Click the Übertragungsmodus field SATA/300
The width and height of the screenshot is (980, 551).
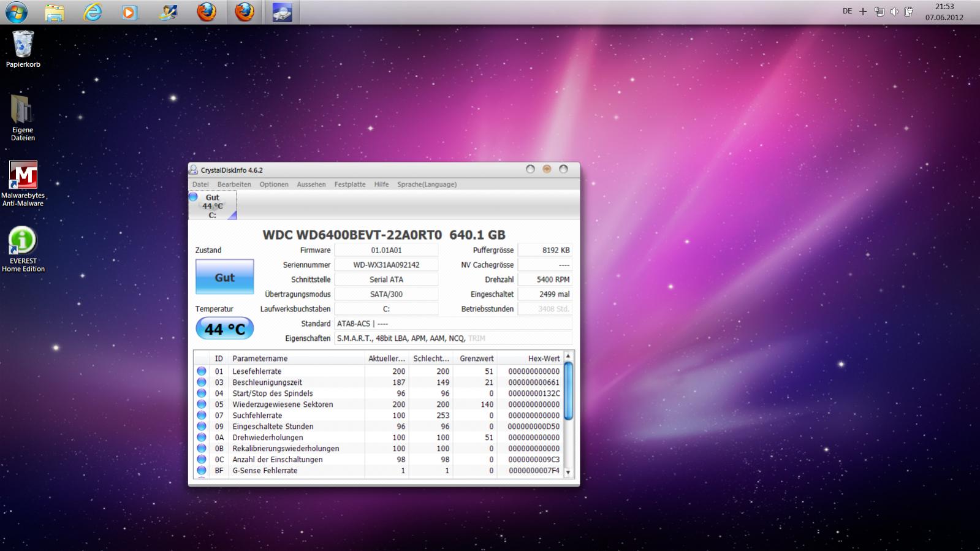(386, 294)
